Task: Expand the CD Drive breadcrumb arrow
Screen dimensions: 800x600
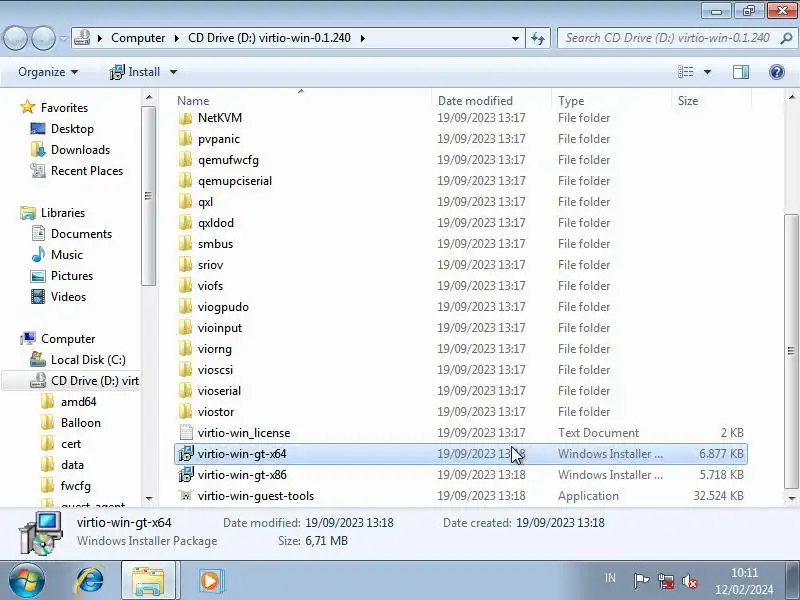Action: 363,38
